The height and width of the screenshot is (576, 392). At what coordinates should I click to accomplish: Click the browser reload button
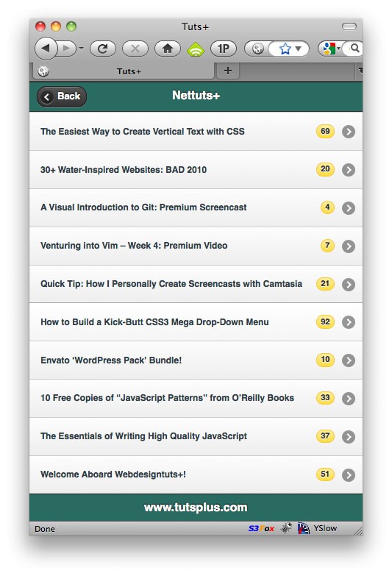[x=103, y=49]
